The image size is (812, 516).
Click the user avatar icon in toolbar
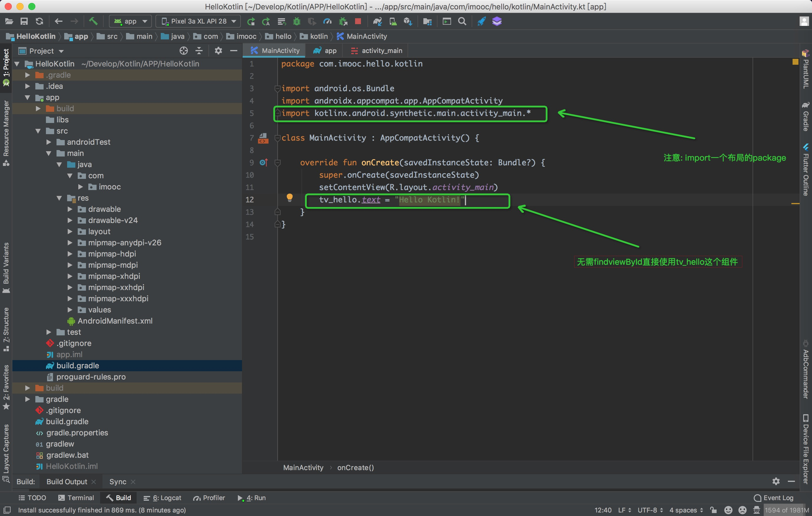(804, 21)
